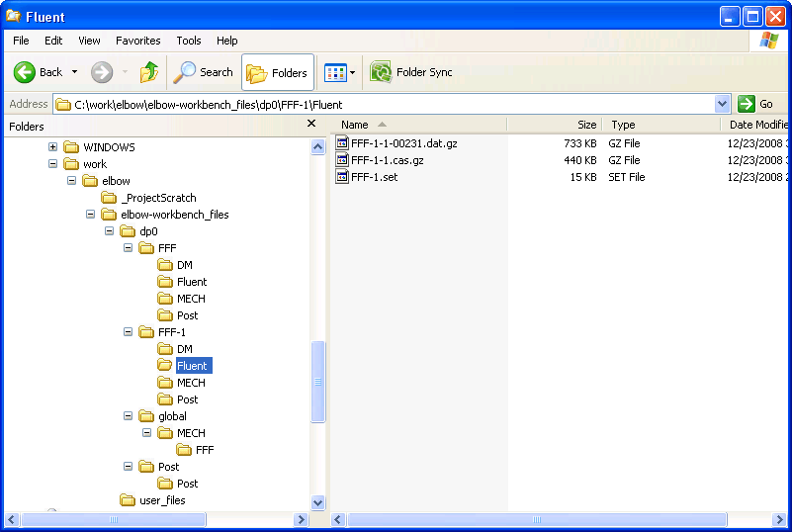Collapse the work folder node

pyautogui.click(x=52, y=164)
